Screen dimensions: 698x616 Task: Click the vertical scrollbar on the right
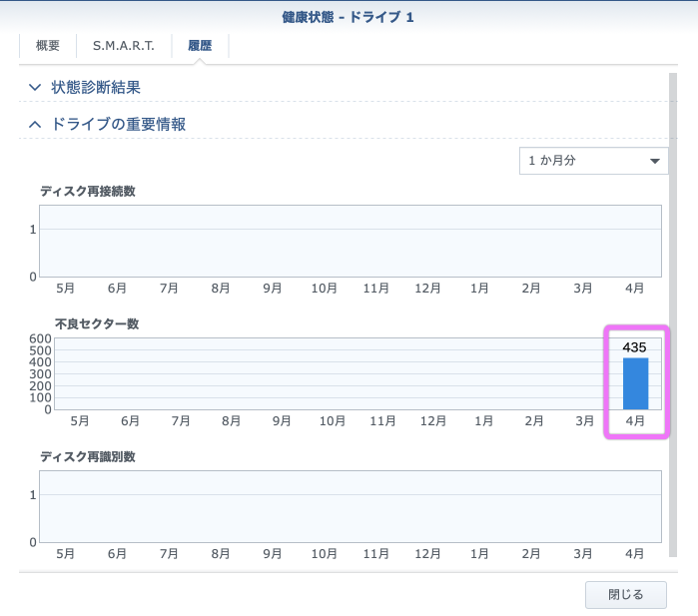click(672, 300)
